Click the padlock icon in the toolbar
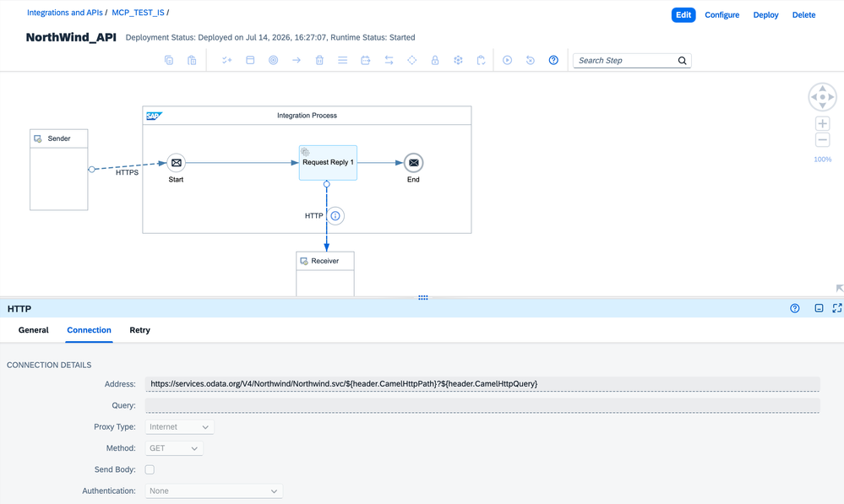This screenshot has width=844, height=504. coord(435,60)
